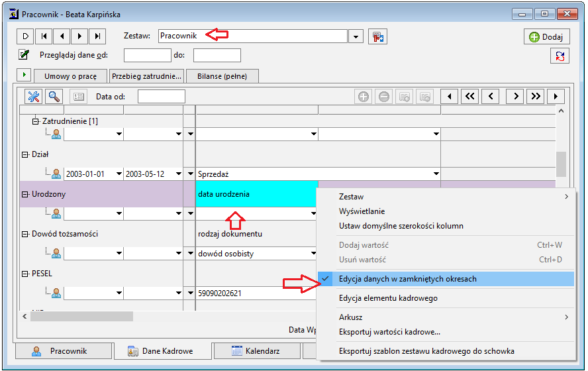Click the greyed plus add-value icon
The width and height of the screenshot is (588, 371).
(364, 97)
